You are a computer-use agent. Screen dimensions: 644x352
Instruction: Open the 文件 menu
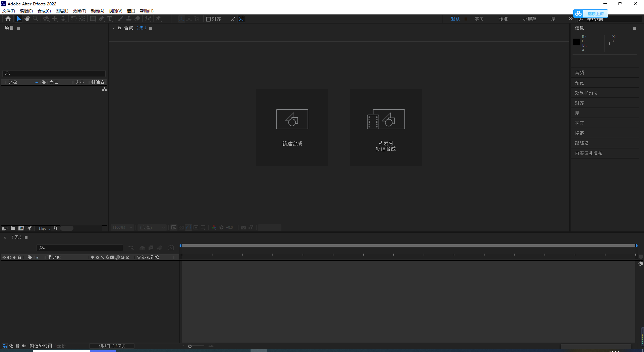(9, 11)
